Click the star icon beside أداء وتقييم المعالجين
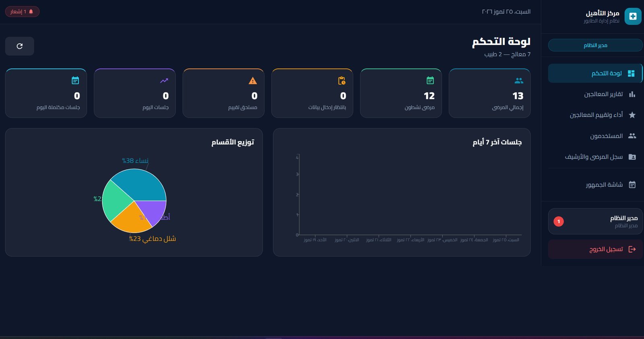The height and width of the screenshot is (339, 644). point(632,115)
